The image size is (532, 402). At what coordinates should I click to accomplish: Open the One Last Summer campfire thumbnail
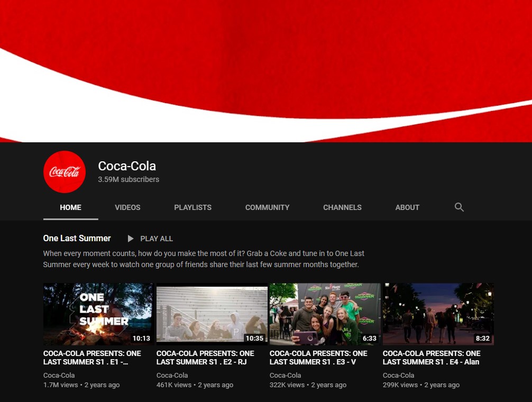(x=98, y=314)
